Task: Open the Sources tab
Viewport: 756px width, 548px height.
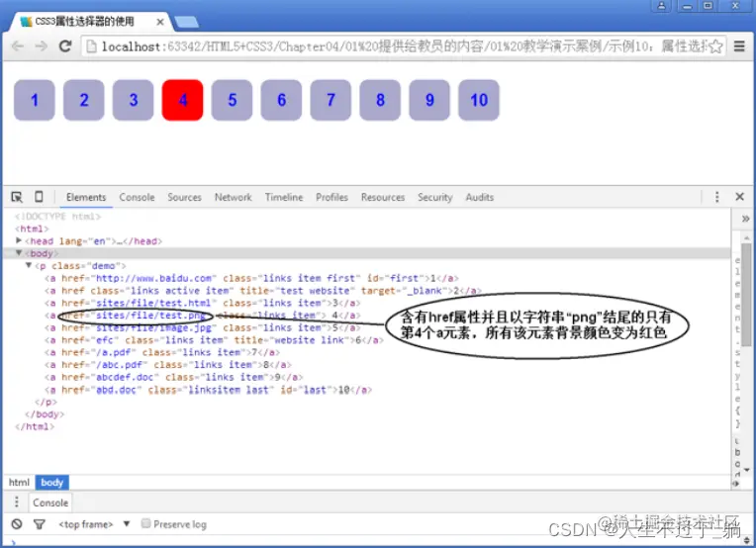Action: pos(184,197)
